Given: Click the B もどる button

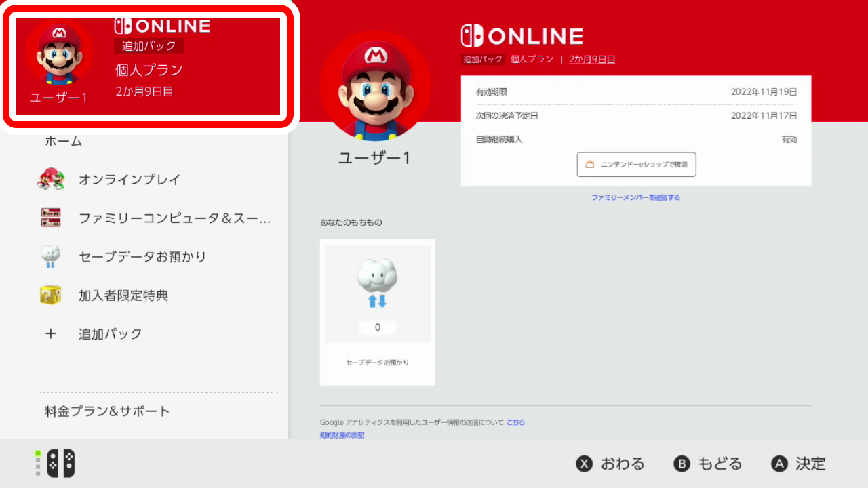Looking at the screenshot, I should [707, 464].
